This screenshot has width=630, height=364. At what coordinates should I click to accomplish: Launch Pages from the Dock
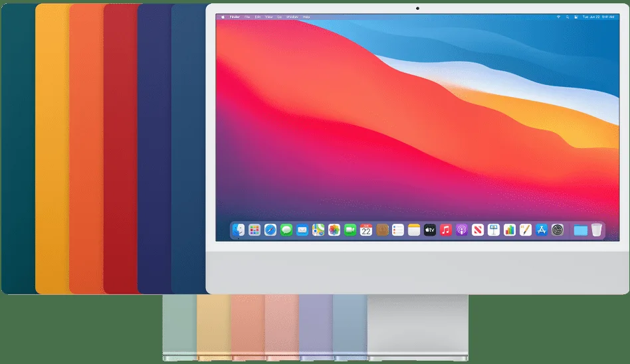(526, 230)
